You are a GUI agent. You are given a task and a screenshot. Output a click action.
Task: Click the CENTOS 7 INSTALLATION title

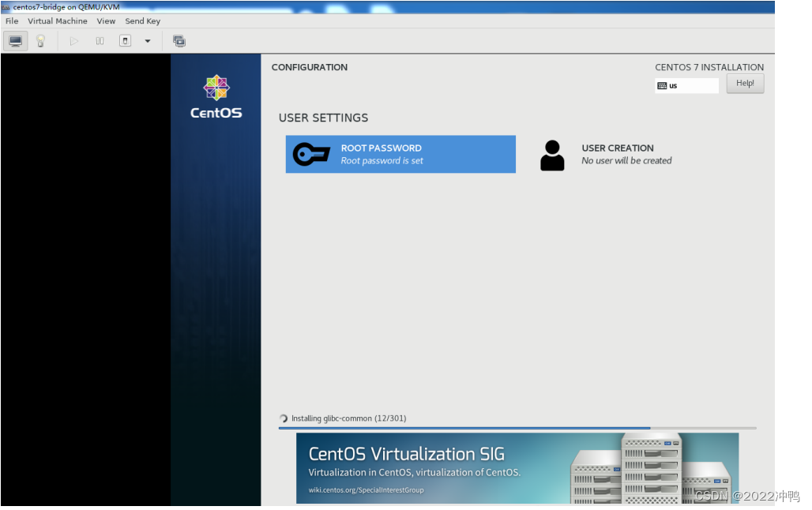(x=709, y=67)
